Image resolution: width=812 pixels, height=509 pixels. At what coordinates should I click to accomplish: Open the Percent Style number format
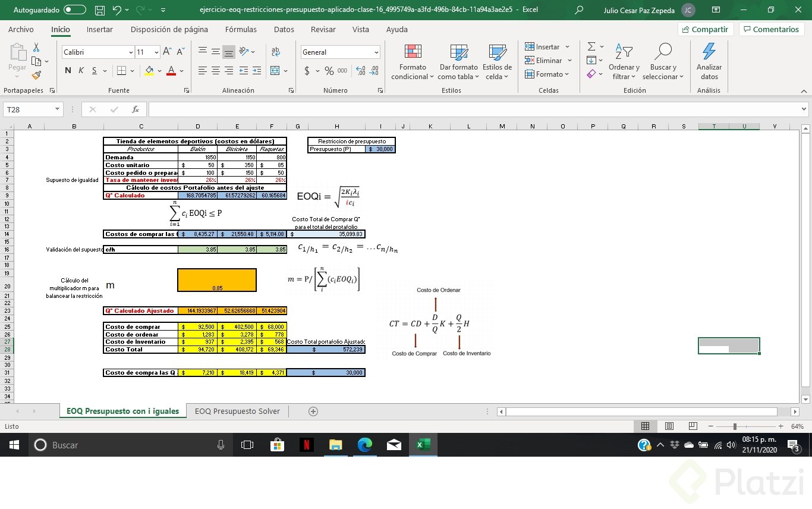point(329,70)
